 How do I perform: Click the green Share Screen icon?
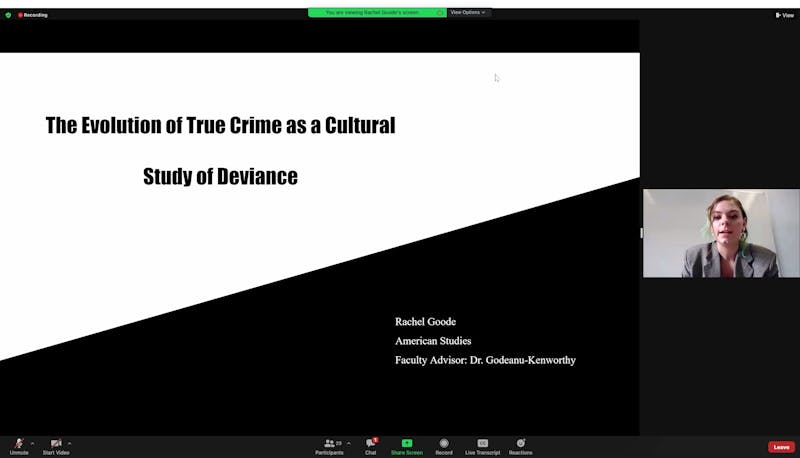(407, 443)
